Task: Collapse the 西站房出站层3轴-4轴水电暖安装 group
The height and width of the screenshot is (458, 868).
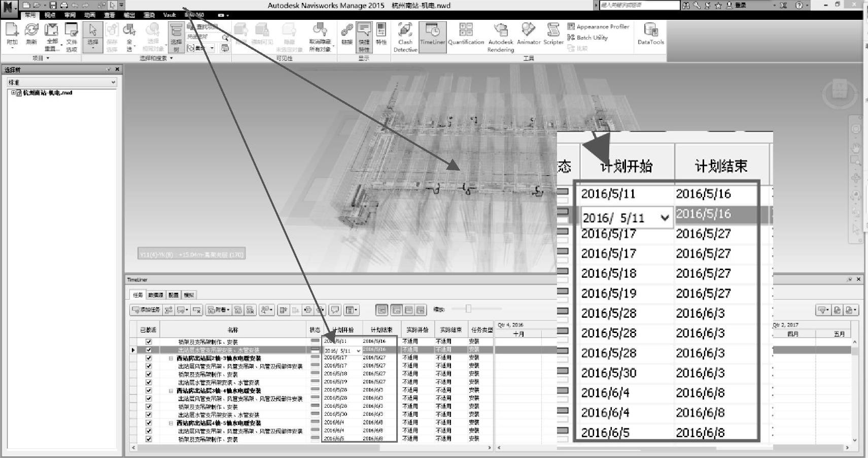Action: click(171, 390)
